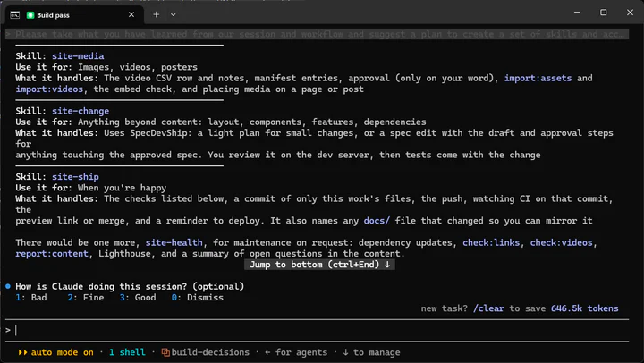Close the terminal window
The width and height of the screenshot is (644, 363).
point(630,13)
